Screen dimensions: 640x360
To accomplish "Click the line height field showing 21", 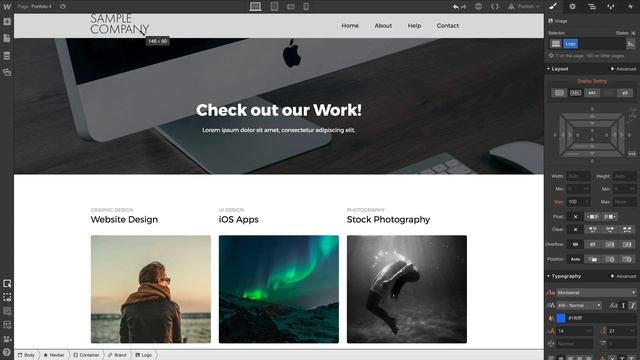I will tap(622, 331).
